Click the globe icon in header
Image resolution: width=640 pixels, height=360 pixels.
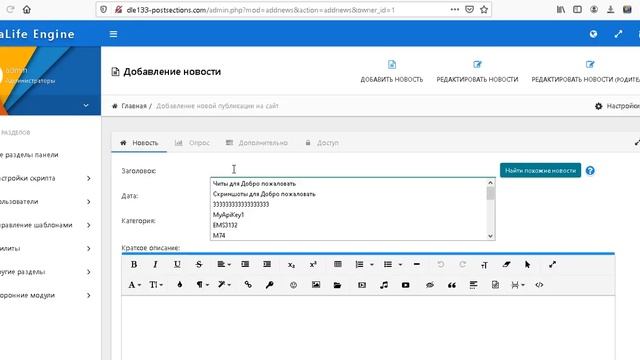click(x=593, y=34)
